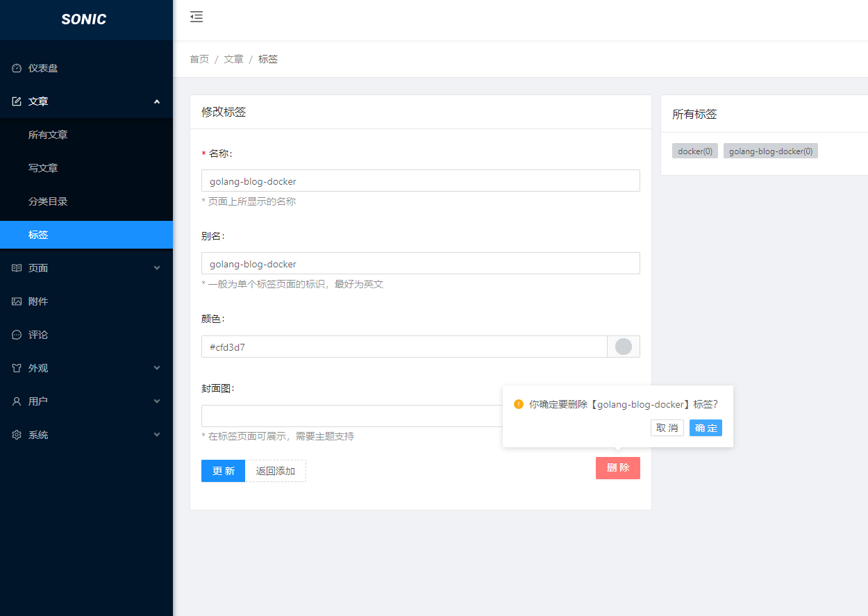This screenshot has width=868, height=616.
Task: Open the color picker swatch circle
Action: tap(624, 347)
